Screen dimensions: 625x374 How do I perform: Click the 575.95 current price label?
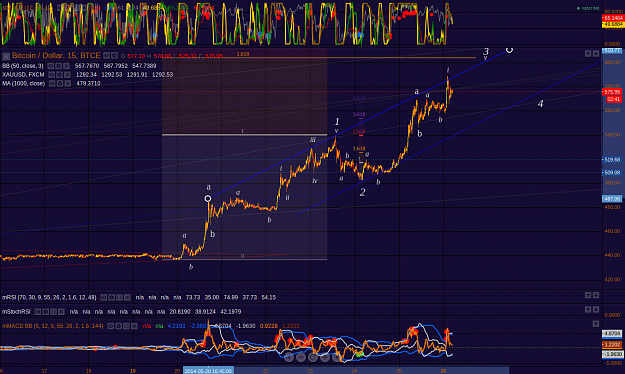612,92
